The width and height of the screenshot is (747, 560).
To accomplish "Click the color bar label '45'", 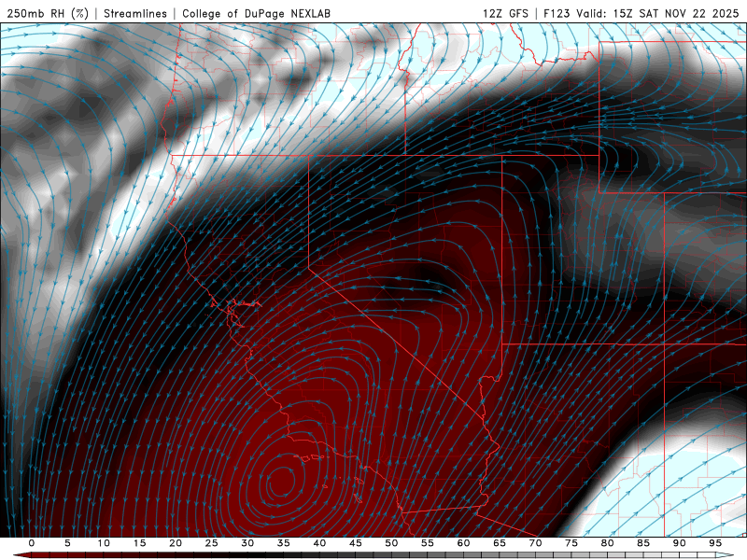I will click(356, 543).
